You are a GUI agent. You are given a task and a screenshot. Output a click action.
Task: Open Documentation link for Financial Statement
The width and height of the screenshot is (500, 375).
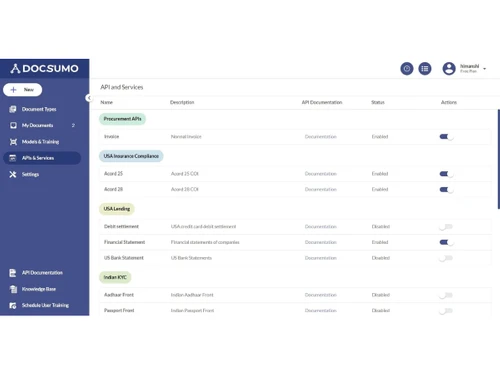321,242
